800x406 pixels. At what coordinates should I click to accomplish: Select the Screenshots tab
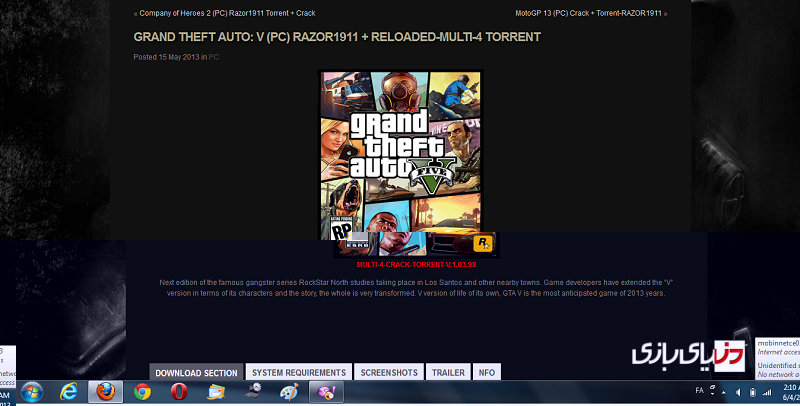(389, 372)
